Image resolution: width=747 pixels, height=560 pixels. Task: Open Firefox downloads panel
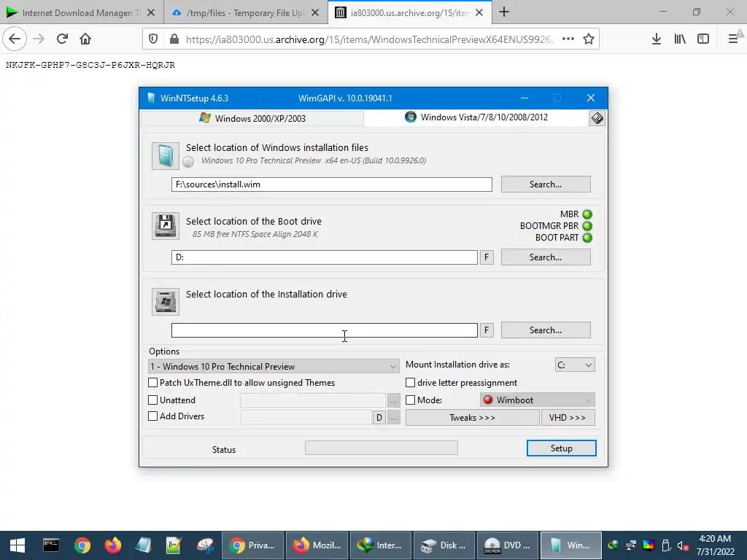[x=656, y=39]
